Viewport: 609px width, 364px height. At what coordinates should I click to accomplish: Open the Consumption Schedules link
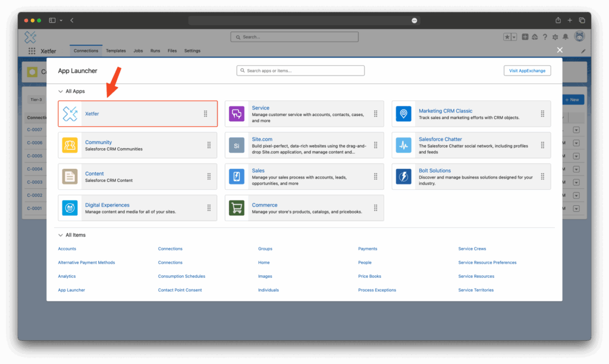point(181,276)
